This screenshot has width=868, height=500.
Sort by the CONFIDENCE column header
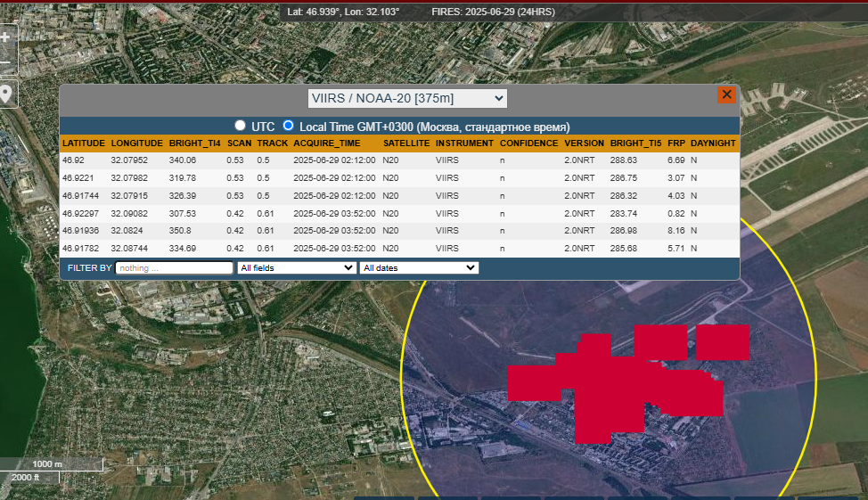tap(528, 143)
